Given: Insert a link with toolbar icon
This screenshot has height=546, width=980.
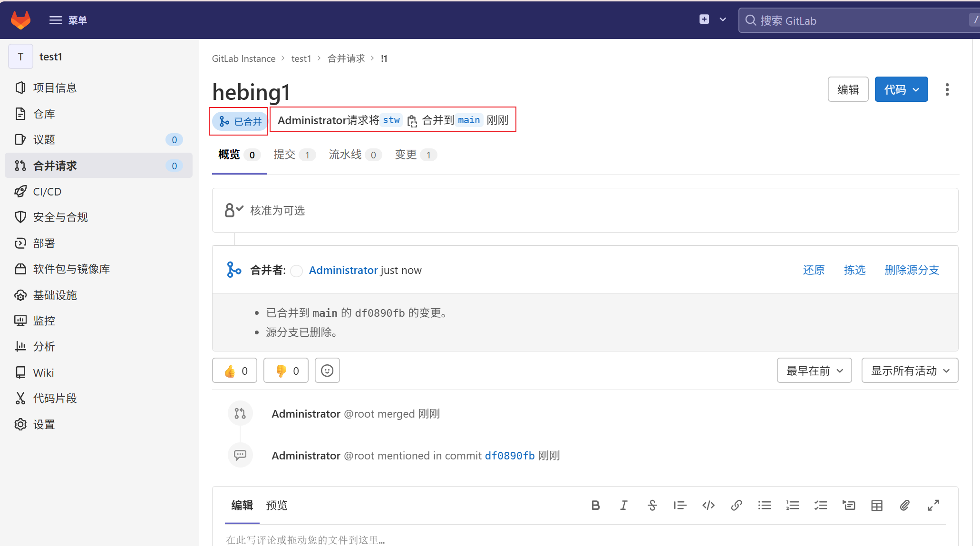Looking at the screenshot, I should [x=736, y=505].
